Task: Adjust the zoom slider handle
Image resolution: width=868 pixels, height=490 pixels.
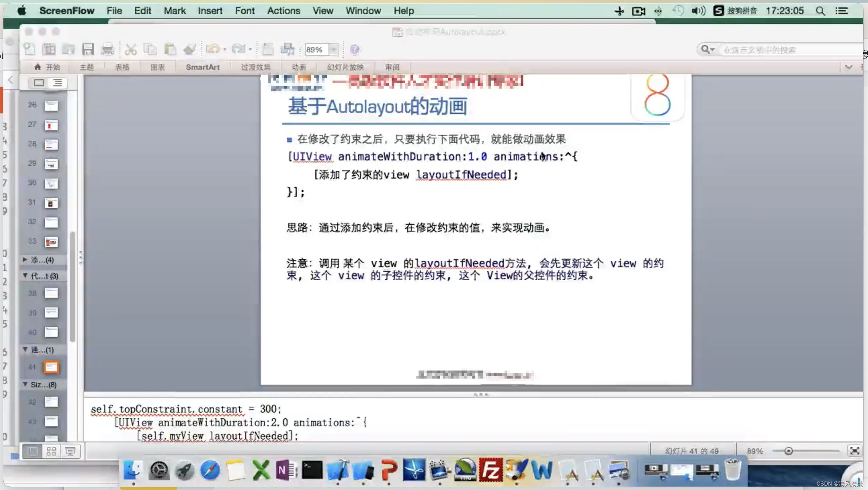Action: 788,451
